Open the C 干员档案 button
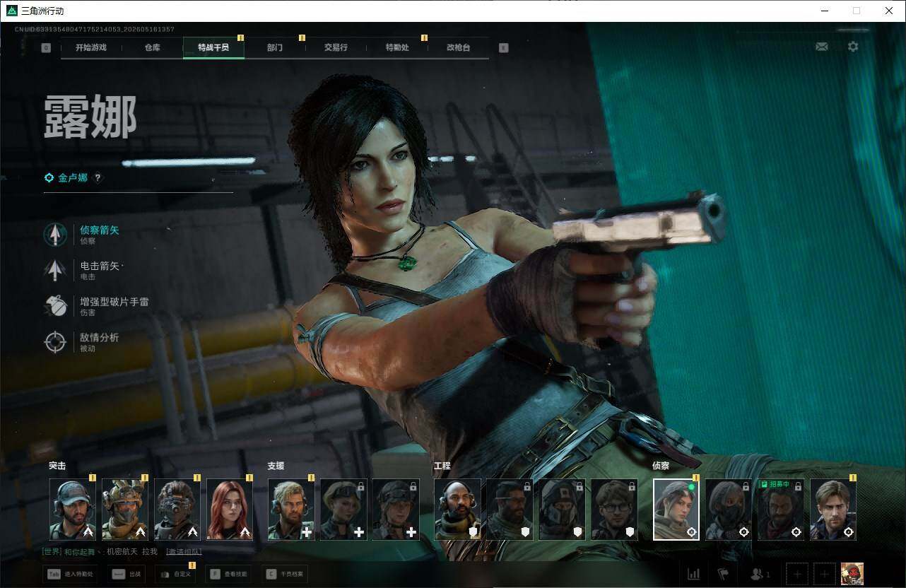Viewport: 906px width, 588px height. pyautogui.click(x=285, y=574)
